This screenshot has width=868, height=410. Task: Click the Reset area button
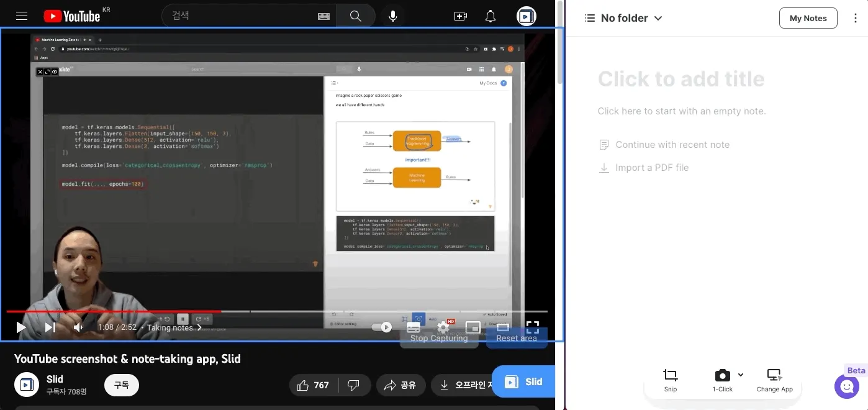click(517, 338)
